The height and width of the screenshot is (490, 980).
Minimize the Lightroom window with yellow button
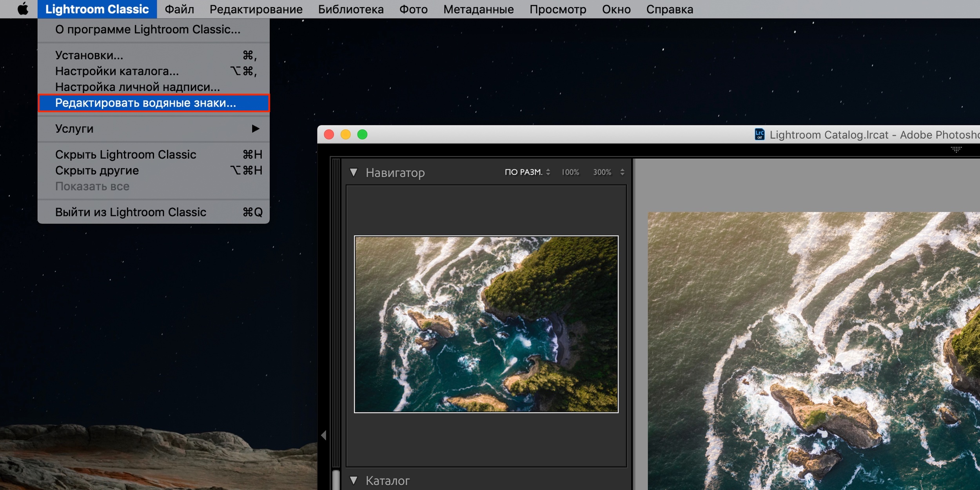(x=345, y=134)
